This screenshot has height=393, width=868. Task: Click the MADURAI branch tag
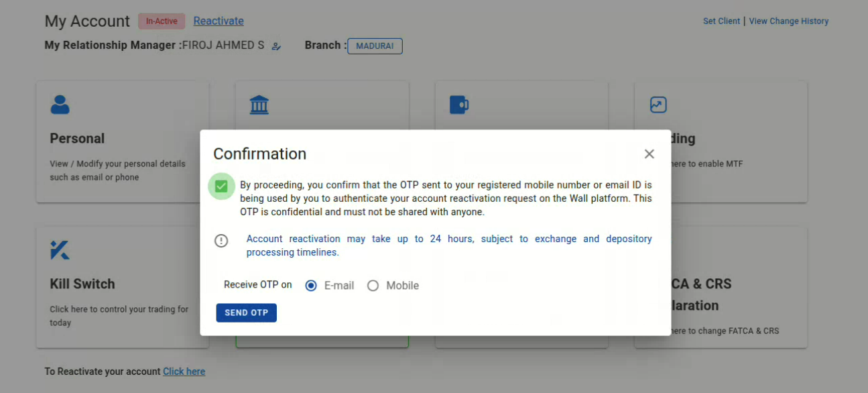[375, 46]
